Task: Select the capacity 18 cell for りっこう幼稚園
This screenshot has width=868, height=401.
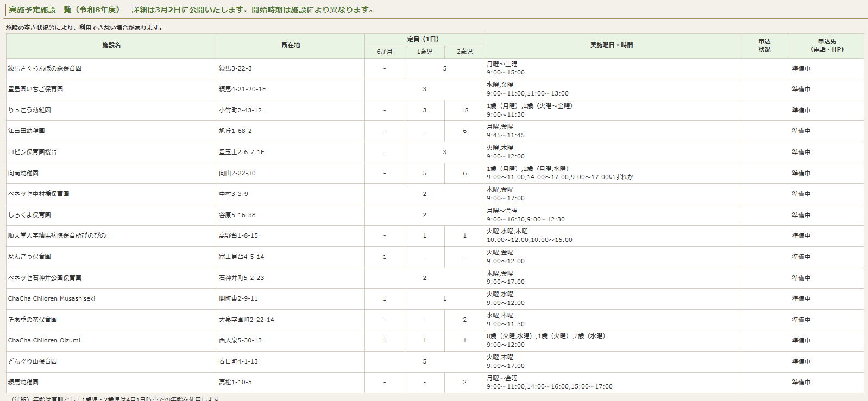Action: pos(464,111)
